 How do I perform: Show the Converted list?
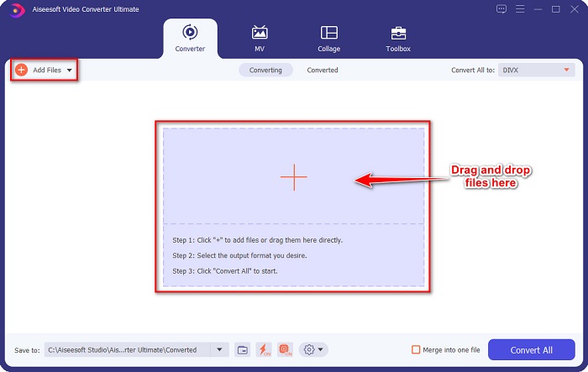coord(323,71)
